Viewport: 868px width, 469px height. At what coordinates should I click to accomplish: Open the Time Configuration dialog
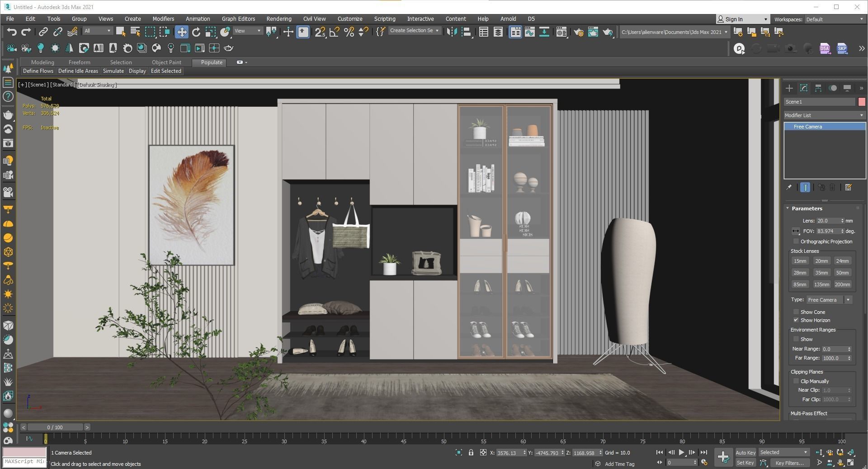tap(704, 462)
